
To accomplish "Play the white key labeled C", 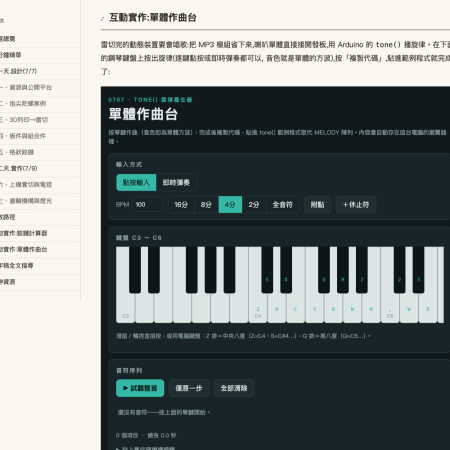I will [295, 308].
